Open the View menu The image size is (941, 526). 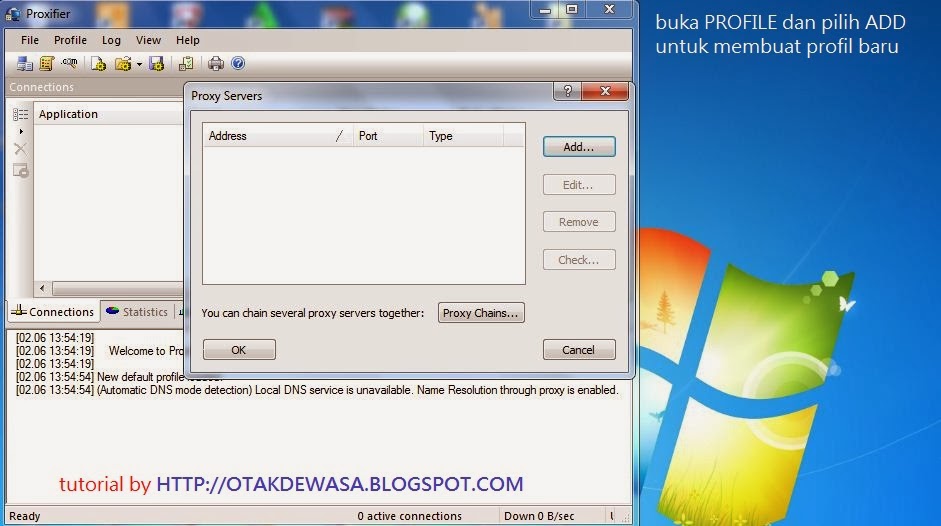pos(148,40)
